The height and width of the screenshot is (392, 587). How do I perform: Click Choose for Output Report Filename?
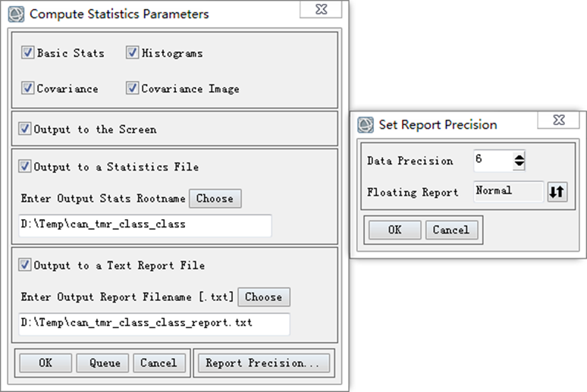pyautogui.click(x=263, y=297)
